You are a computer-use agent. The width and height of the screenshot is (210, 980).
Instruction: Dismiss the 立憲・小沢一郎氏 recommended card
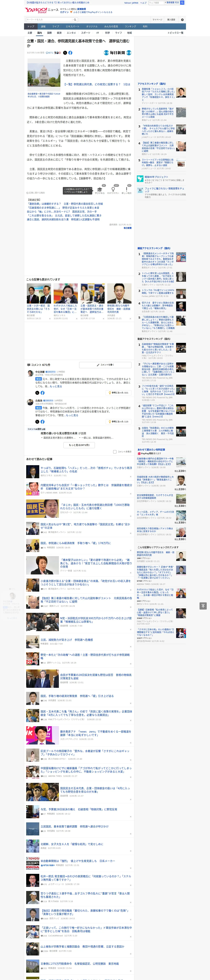click(x=50, y=318)
